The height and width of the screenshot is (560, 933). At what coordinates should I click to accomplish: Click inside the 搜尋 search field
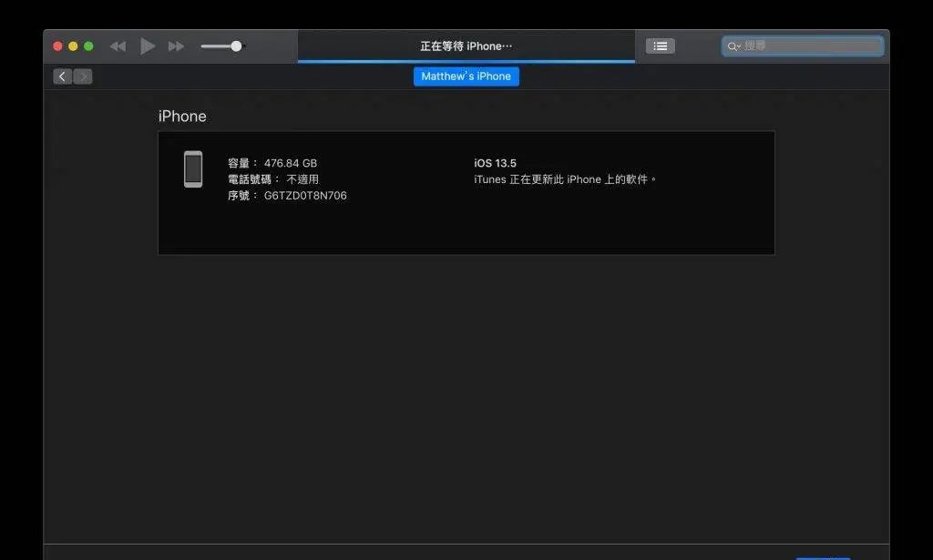802,46
